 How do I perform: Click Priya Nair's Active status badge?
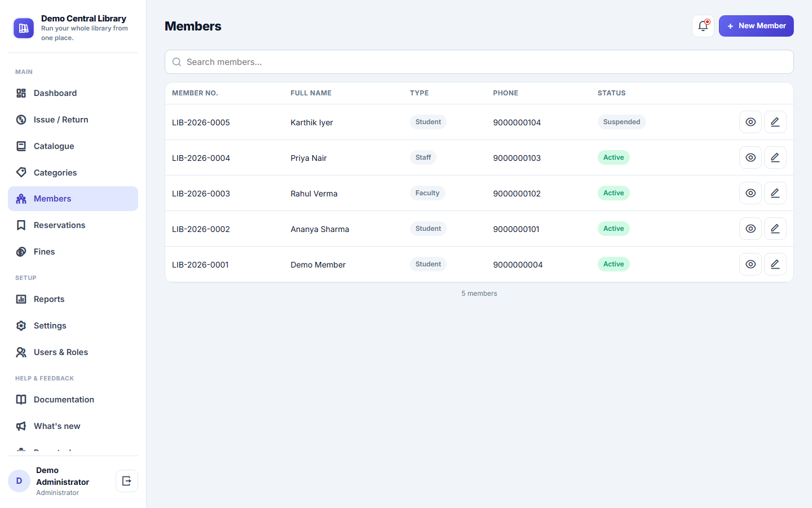point(614,157)
